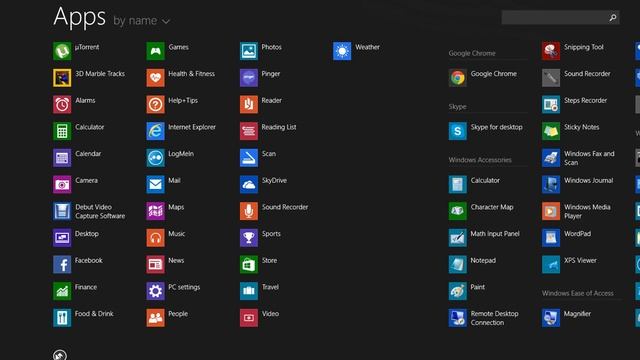Select the Windows Ease of Access header
Image resolution: width=640 pixels, height=360 pixels.
click(x=578, y=293)
